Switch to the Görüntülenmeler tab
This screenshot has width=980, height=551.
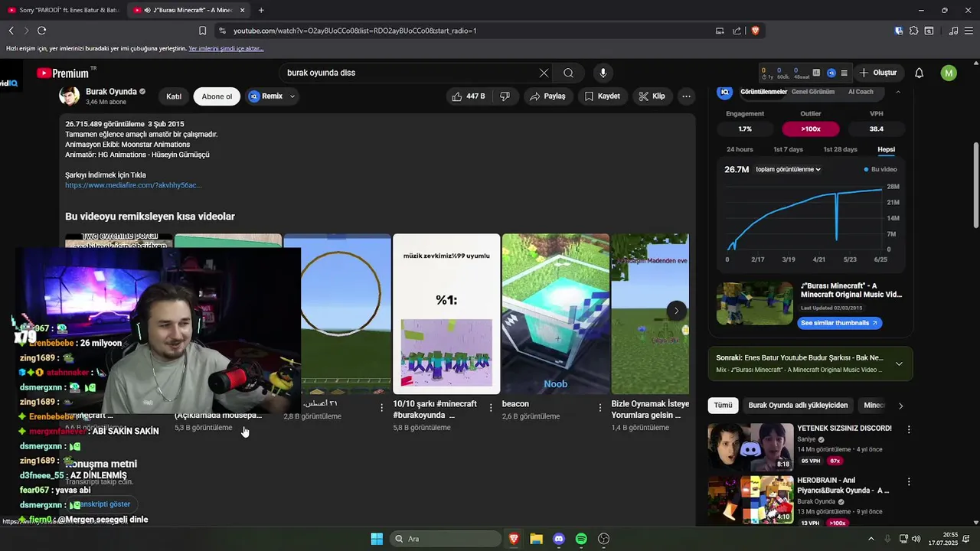763,92
